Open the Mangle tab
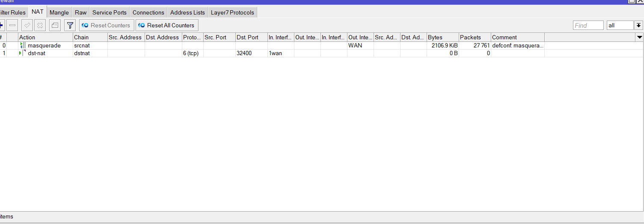The height and width of the screenshot is (224, 644). [x=59, y=12]
